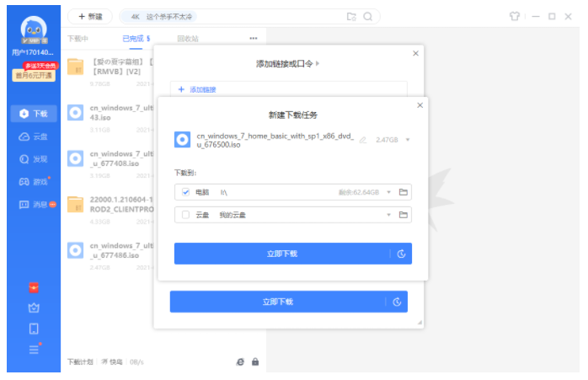Viewport: 588px width, 380px height.
Task: Click the ISO disc file icon in dialog
Action: 182,140
